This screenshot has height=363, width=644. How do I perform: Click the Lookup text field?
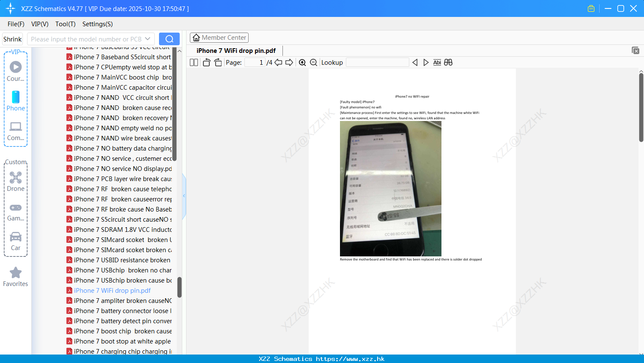[x=377, y=62]
